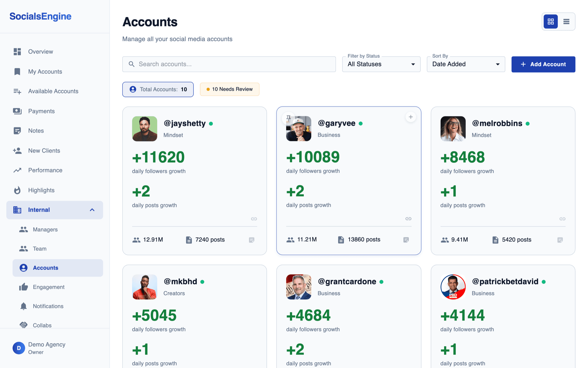Viewport: 588px width, 368px height.
Task: Open Managers under Internal
Action: (58, 229)
